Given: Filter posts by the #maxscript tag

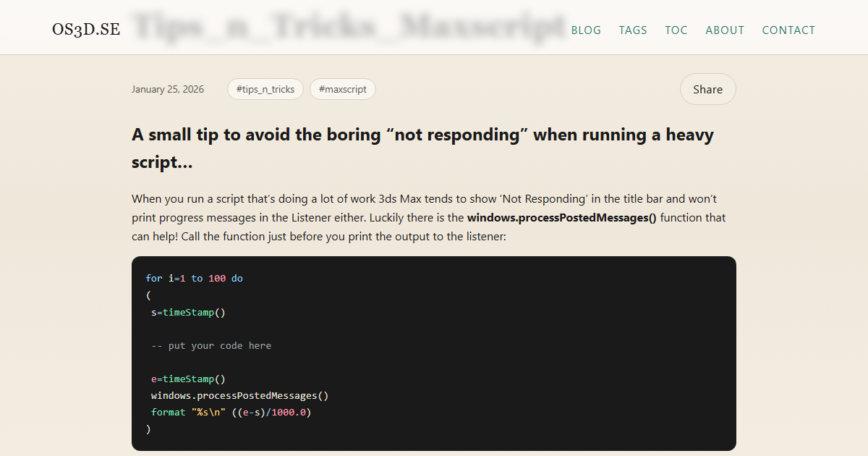Looking at the screenshot, I should (342, 88).
